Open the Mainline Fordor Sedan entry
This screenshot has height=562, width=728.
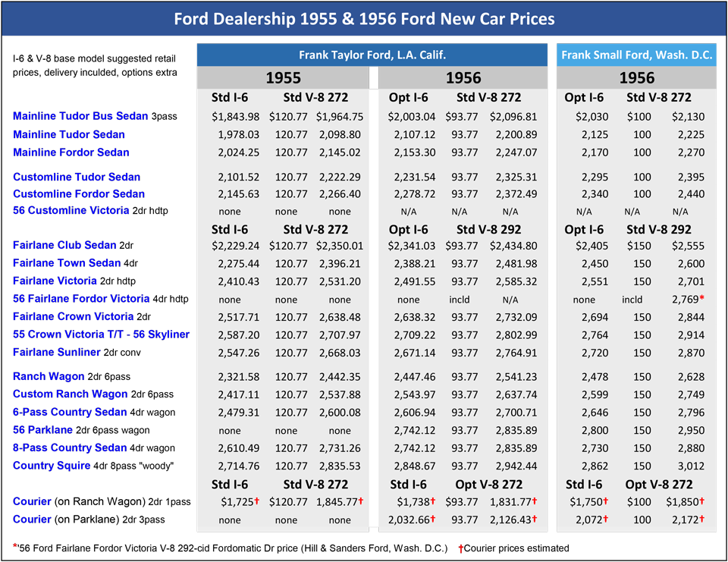(71, 152)
